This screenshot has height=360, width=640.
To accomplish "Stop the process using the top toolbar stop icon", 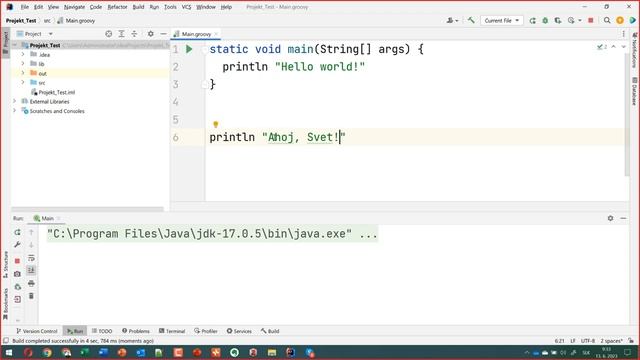I will pyautogui.click(x=591, y=20).
